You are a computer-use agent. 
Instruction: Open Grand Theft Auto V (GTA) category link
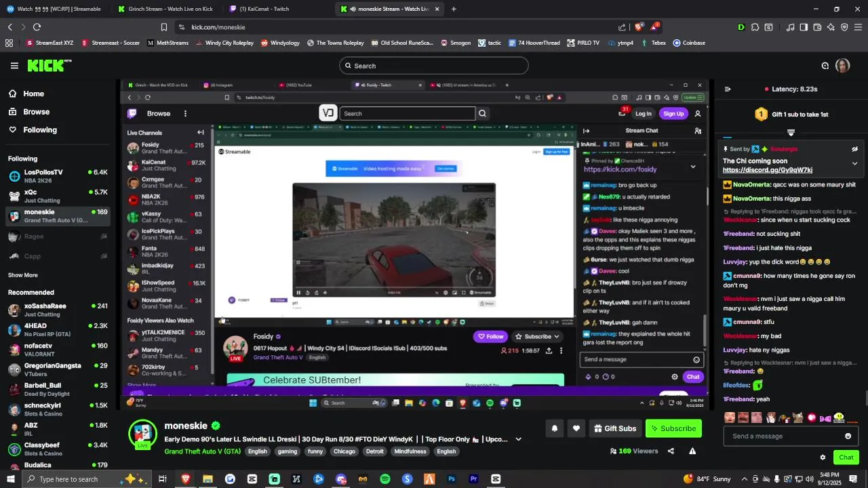[202, 451]
